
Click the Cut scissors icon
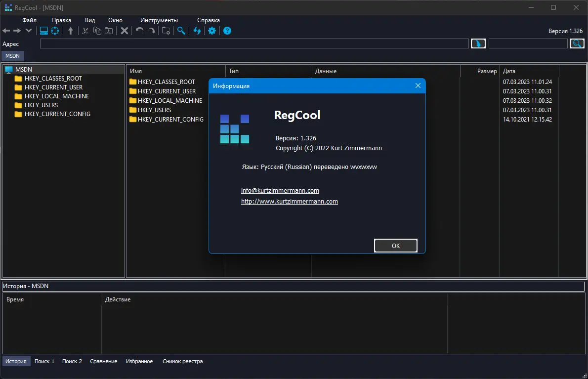point(85,31)
